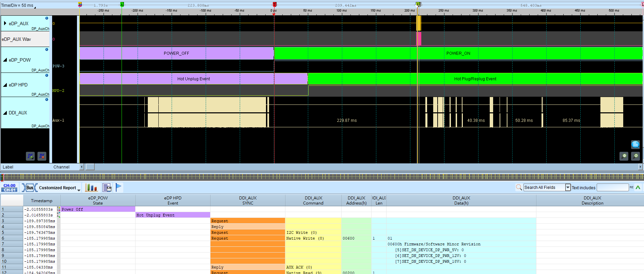Image resolution: width=644 pixels, height=274 pixels.
Task: Click the Text includes search field
Action: point(613,188)
